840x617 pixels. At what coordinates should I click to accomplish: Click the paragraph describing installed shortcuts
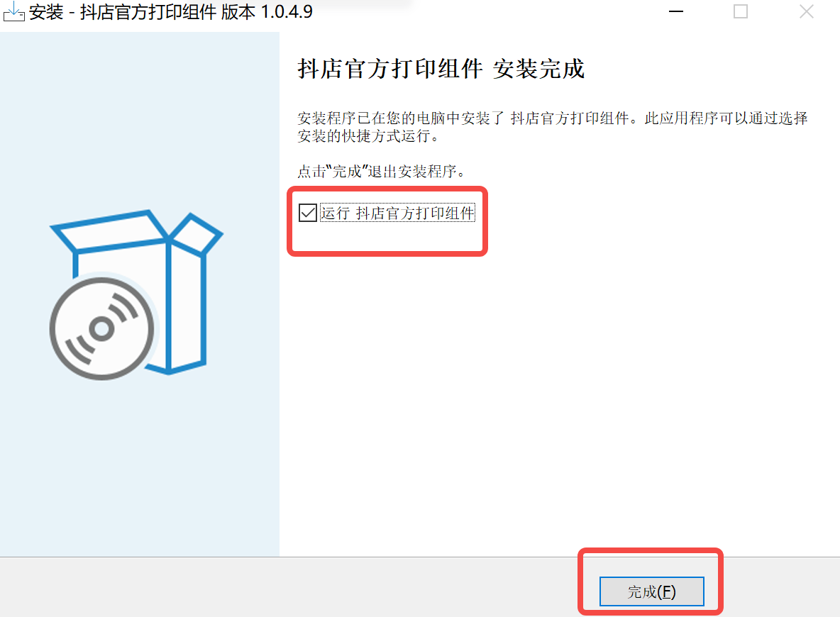(553, 127)
